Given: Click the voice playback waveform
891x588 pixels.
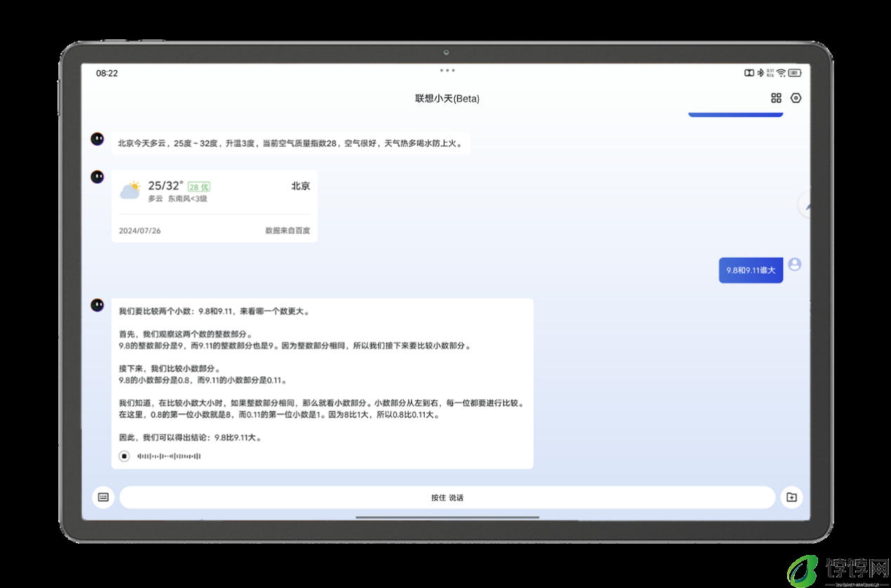Looking at the screenshot, I should (169, 456).
